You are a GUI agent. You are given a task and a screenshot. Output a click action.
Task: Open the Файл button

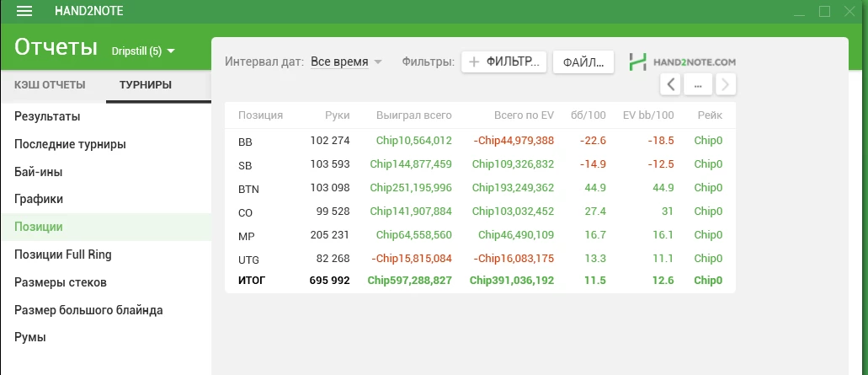[583, 62]
